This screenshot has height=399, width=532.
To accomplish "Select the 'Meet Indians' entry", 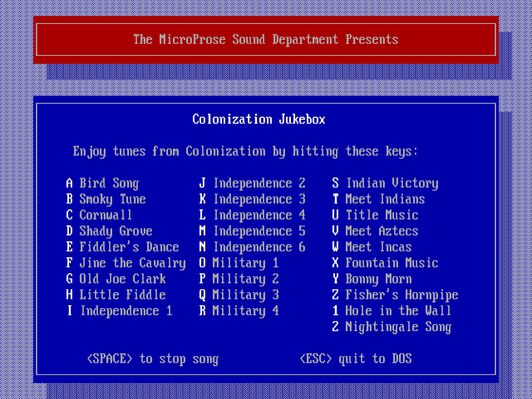I will 379,199.
